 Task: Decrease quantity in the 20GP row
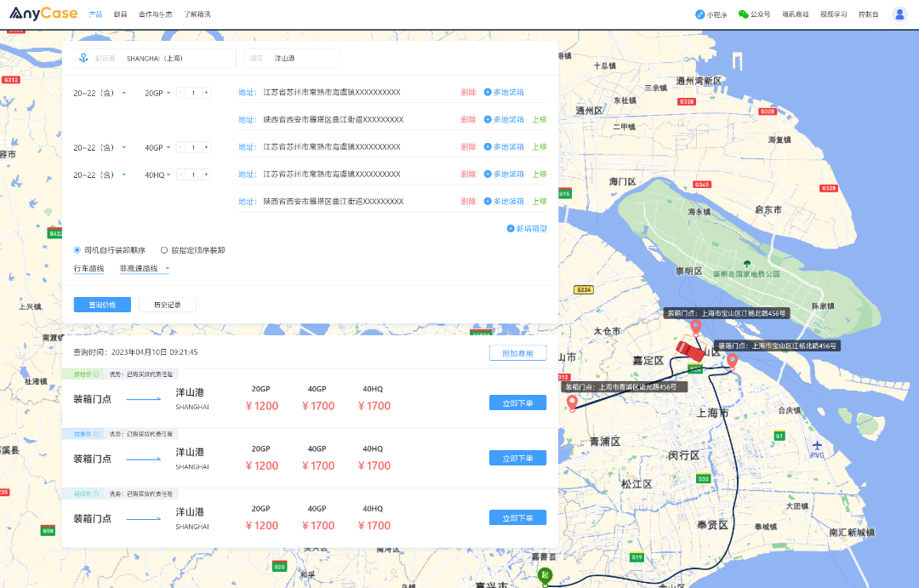click(180, 93)
